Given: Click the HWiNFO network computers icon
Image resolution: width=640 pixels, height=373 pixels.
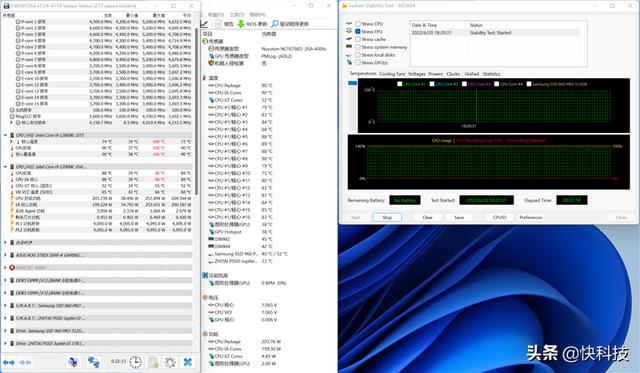Looking at the screenshot, I should point(93,362).
